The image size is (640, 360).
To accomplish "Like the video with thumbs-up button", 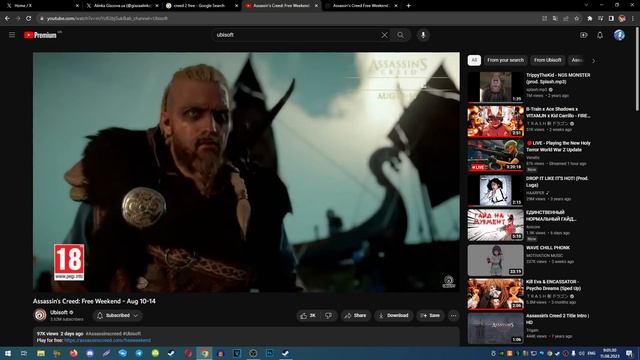I will tap(308, 316).
